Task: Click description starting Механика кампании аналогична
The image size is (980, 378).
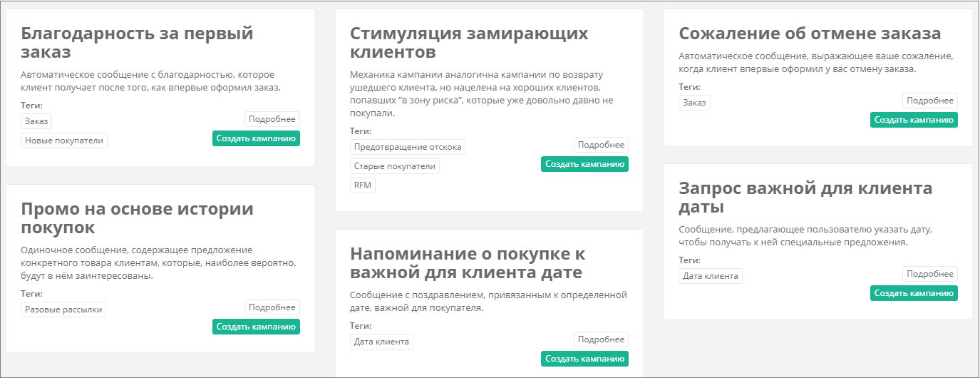Action: (481, 93)
